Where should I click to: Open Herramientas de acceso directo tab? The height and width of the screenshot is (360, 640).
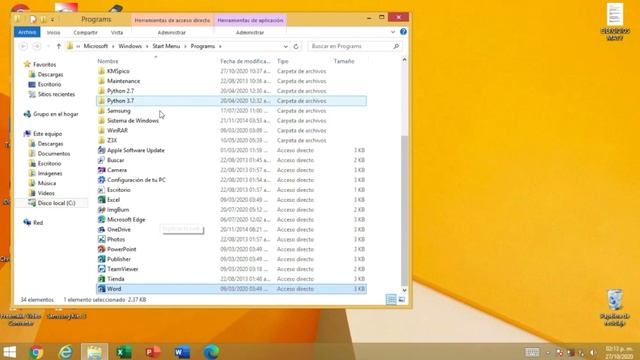pos(172,20)
